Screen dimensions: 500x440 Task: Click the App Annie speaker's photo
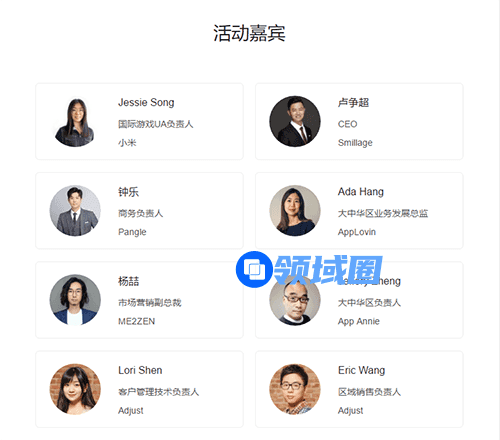[x=295, y=300]
